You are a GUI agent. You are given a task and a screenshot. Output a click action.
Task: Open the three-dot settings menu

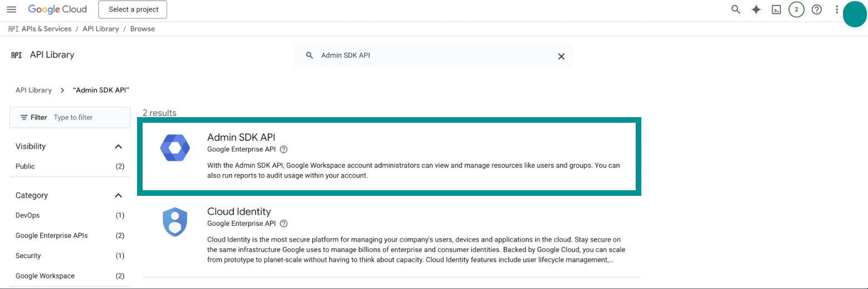pos(836,9)
